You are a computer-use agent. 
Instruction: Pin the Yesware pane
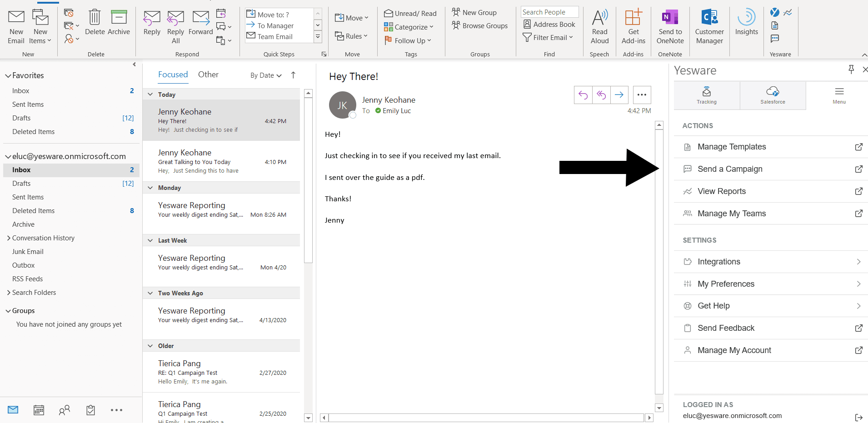point(851,69)
